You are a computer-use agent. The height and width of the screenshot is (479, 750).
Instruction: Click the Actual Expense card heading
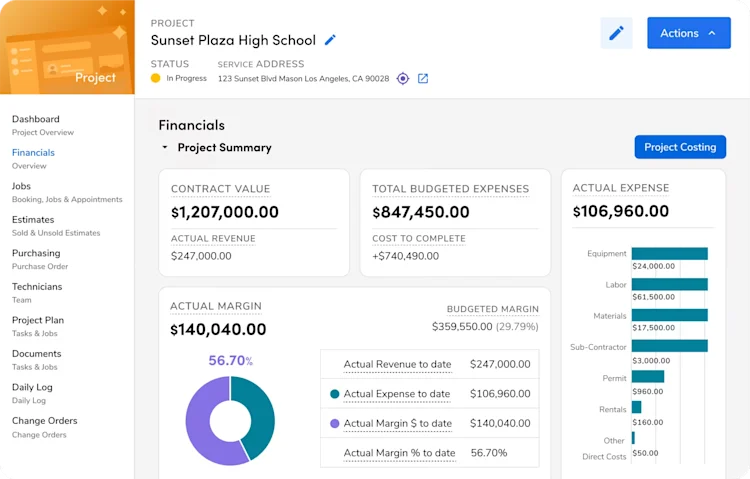[621, 188]
